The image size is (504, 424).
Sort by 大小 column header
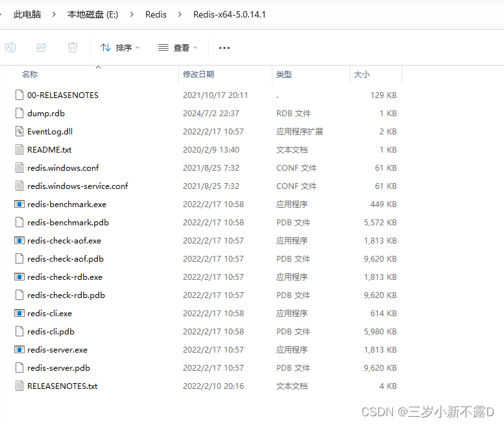point(362,75)
